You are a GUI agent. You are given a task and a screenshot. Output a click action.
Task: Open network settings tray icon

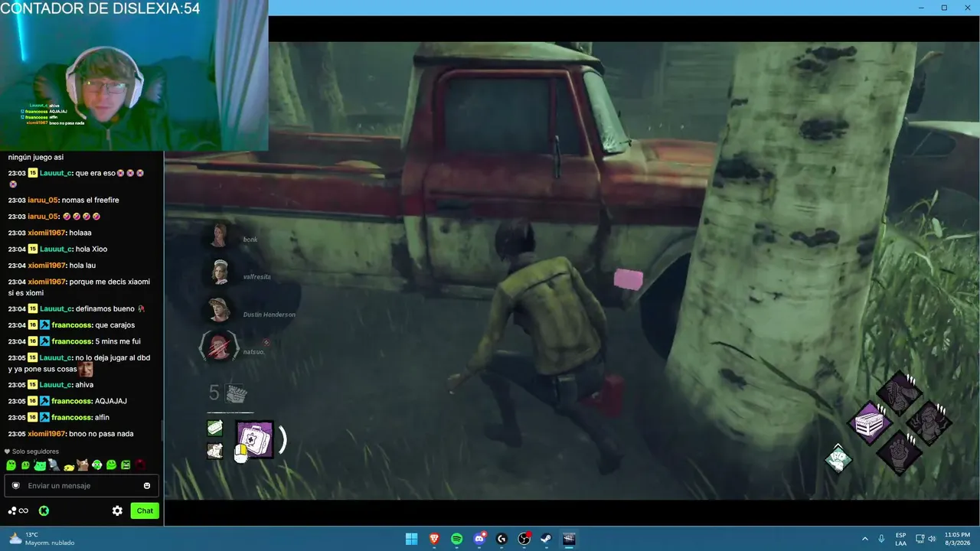pos(919,539)
